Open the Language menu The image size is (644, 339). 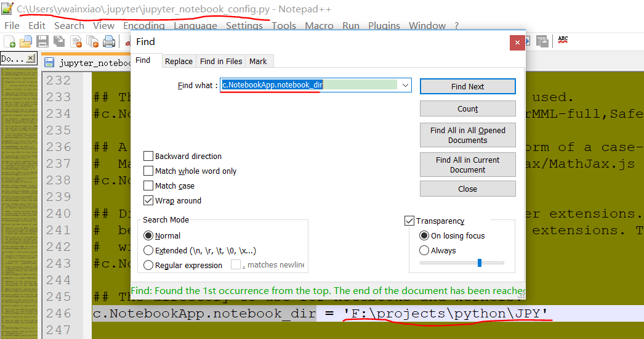pos(195,25)
